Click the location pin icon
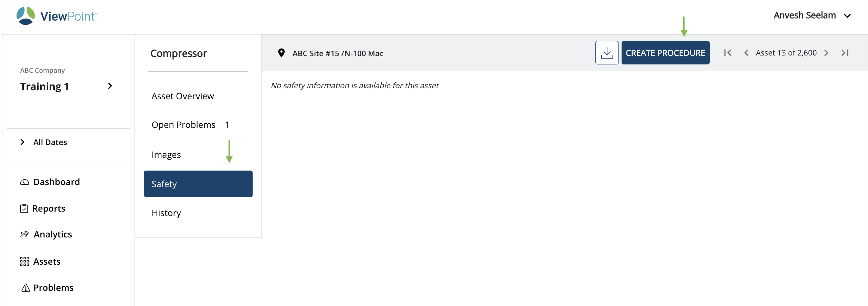Screen dimensions: 868x306 (x=281, y=53)
